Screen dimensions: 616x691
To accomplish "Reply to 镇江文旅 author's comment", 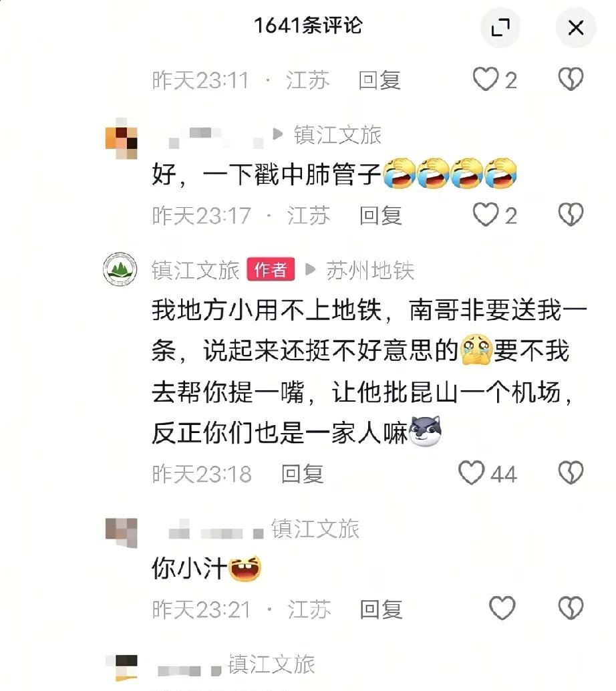I will [x=303, y=474].
